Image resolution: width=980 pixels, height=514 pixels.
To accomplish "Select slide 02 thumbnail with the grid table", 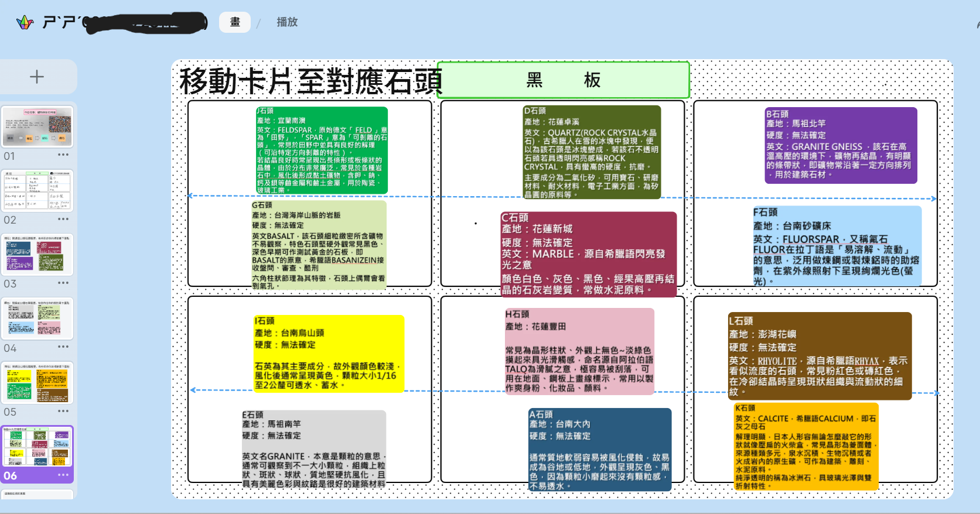I will [x=37, y=190].
